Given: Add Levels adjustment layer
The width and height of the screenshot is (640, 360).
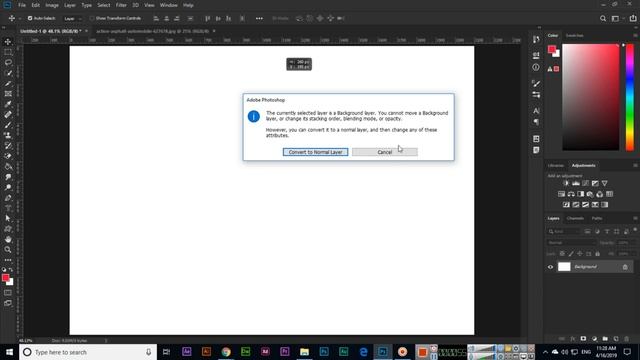Looking at the screenshot, I should (576, 183).
